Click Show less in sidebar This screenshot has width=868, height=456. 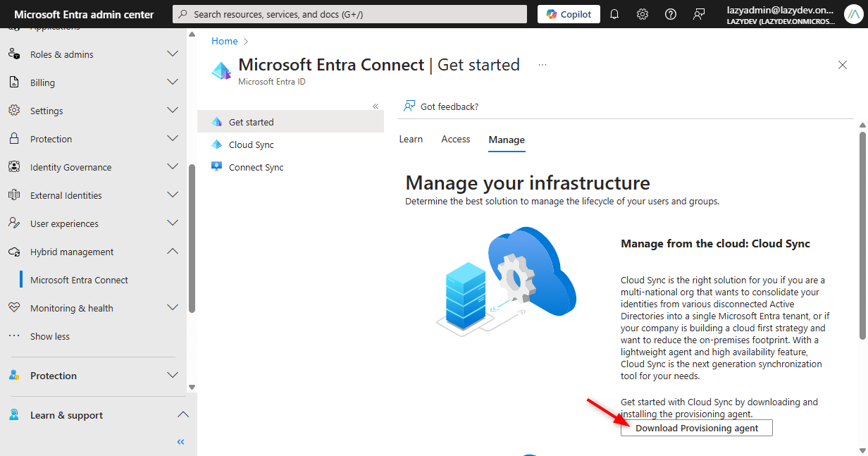[x=50, y=336]
